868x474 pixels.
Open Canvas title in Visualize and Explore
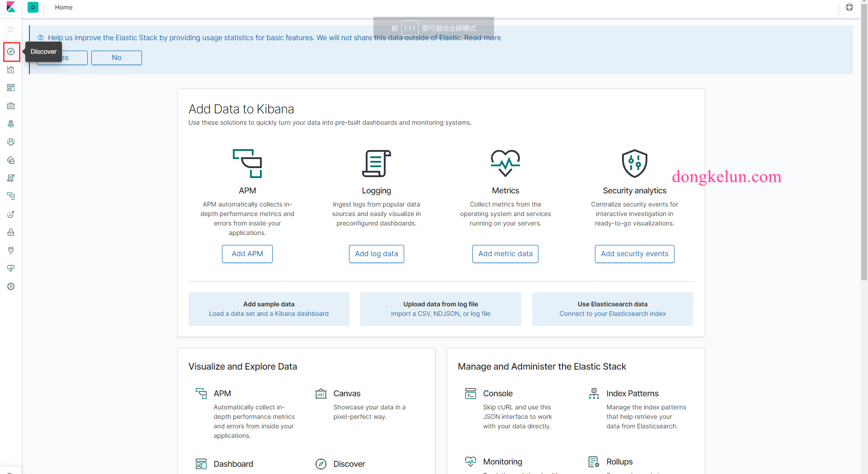point(347,394)
